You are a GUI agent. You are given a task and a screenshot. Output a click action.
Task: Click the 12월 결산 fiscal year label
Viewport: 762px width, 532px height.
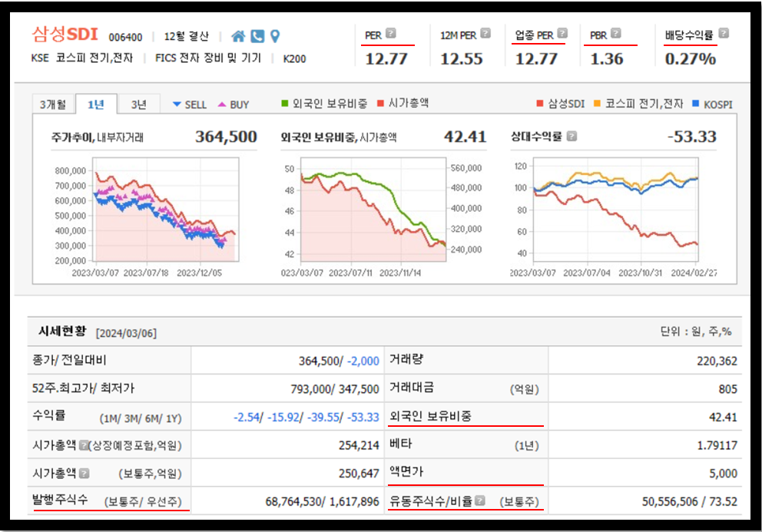[x=186, y=36]
